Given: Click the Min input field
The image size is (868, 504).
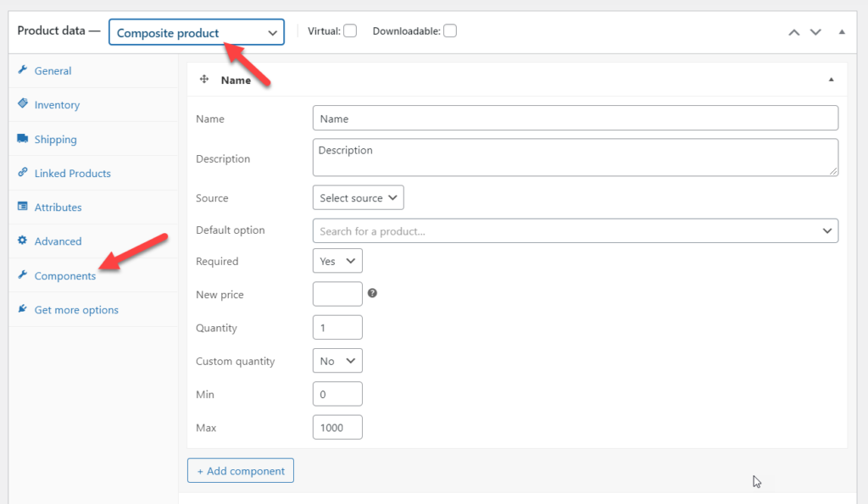Looking at the screenshot, I should click(337, 394).
